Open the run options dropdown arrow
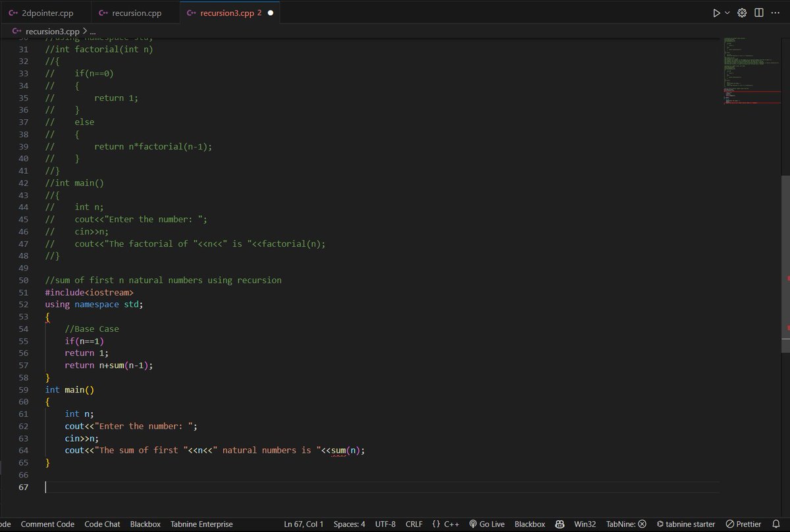This screenshot has width=790, height=532. 727,13
